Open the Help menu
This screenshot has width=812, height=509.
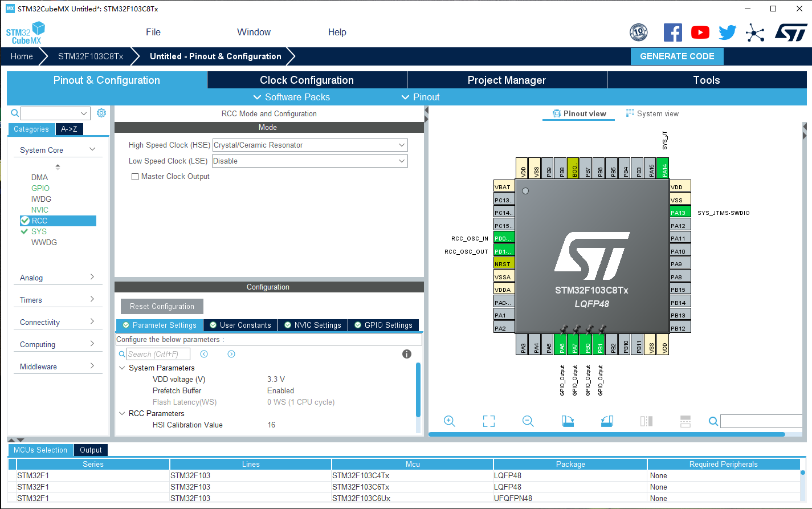[337, 32]
